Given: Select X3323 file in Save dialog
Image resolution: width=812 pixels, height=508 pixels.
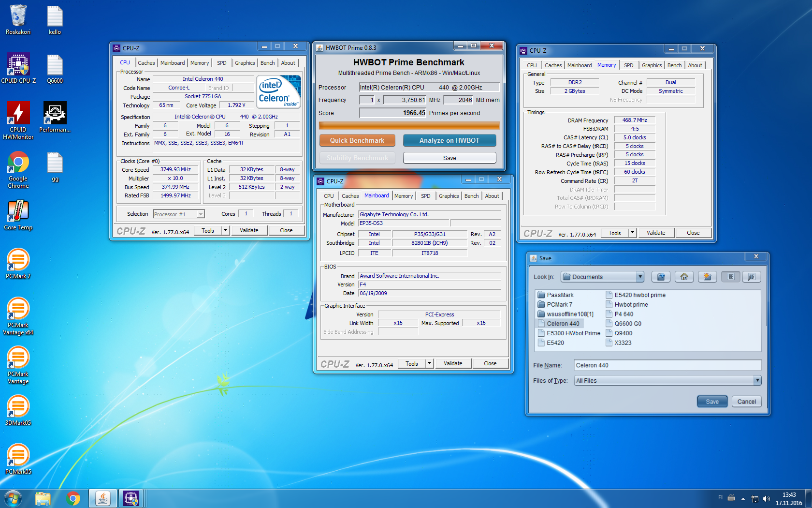Looking at the screenshot, I should pyautogui.click(x=618, y=343).
